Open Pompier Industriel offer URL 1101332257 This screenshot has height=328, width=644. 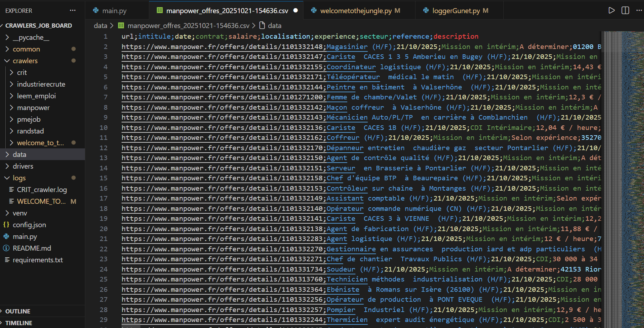pyautogui.click(x=222, y=310)
